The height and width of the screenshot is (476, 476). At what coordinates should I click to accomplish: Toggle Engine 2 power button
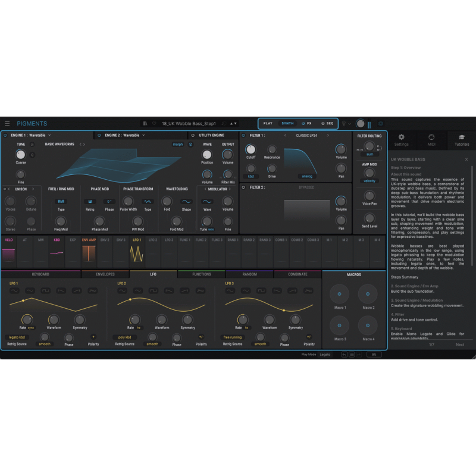click(x=99, y=136)
